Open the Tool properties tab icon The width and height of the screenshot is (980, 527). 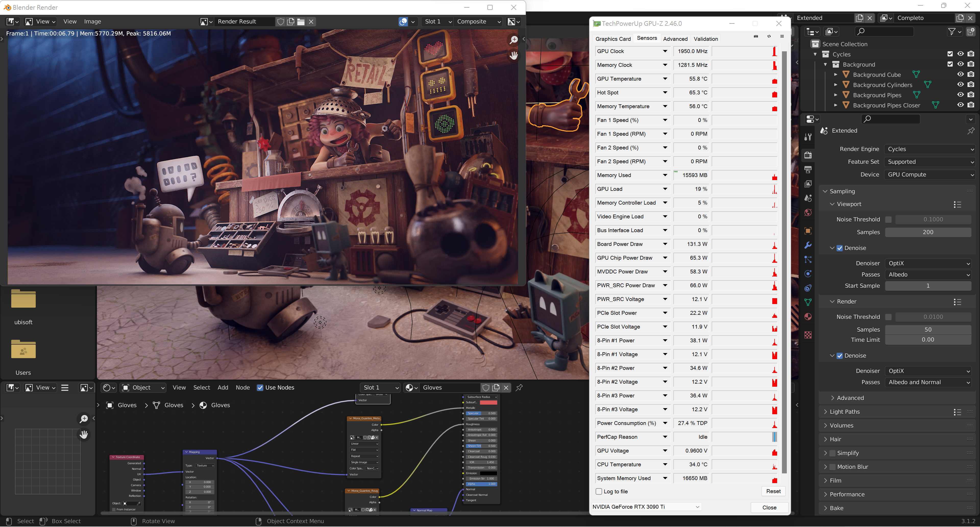click(808, 137)
